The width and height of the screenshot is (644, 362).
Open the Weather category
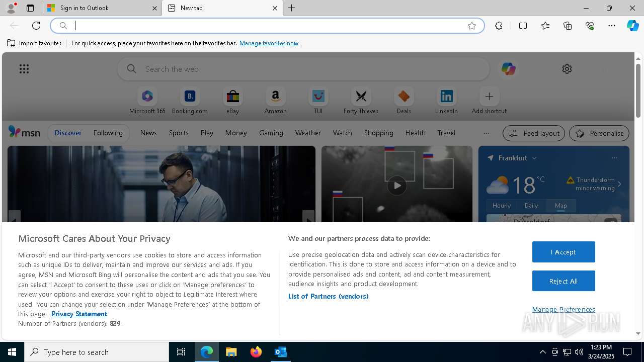(308, 133)
